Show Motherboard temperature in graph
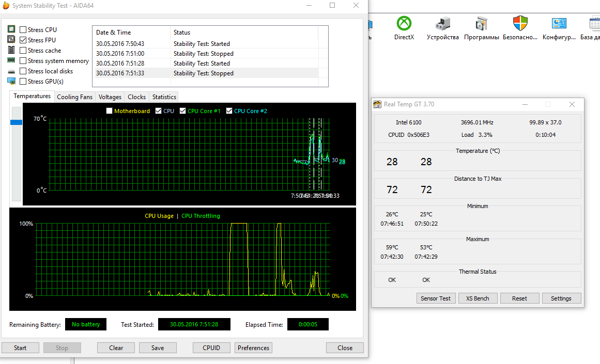The width and height of the screenshot is (600, 364). (110, 111)
